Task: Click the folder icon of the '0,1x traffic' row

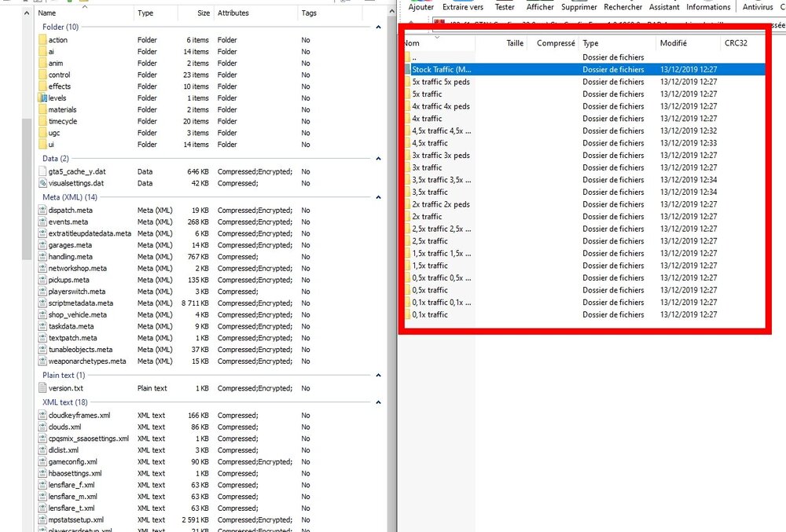Action: [407, 314]
